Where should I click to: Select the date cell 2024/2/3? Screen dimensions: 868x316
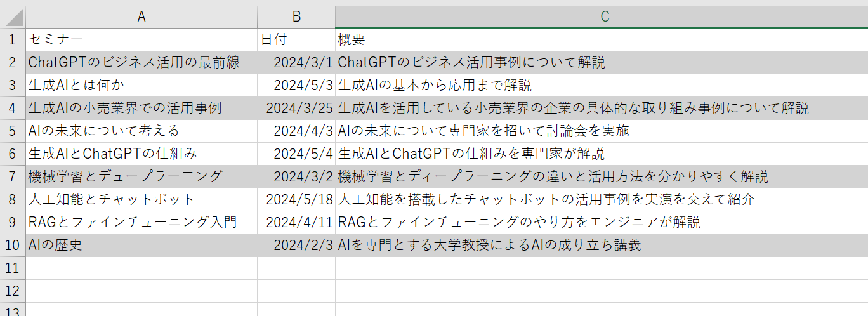[296, 245]
